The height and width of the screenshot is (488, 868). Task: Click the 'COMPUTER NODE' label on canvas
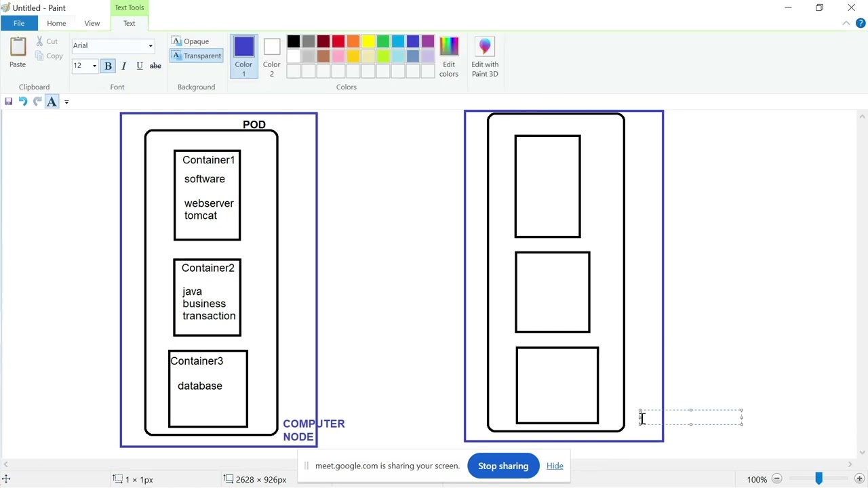[314, 430]
